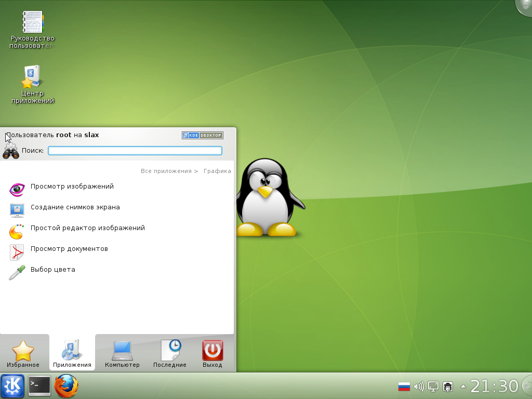Launch the terminal from the taskbar
532x399 pixels.
pos(39,386)
